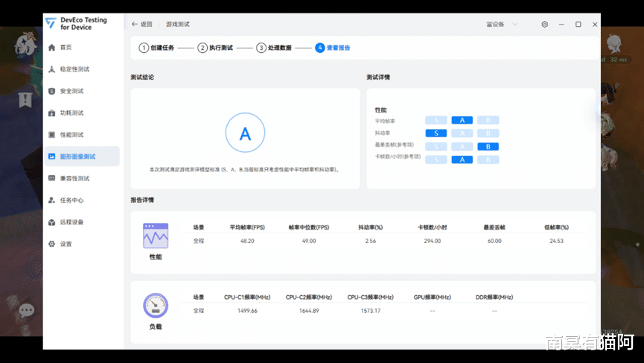
Task: Click the CPU-C3 frequency value 1573.17
Action: [371, 312]
